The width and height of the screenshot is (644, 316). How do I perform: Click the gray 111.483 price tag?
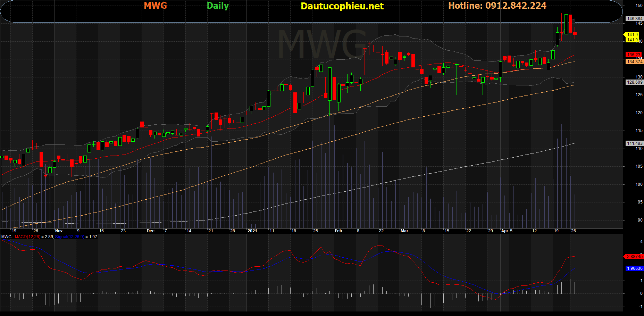pos(634,143)
